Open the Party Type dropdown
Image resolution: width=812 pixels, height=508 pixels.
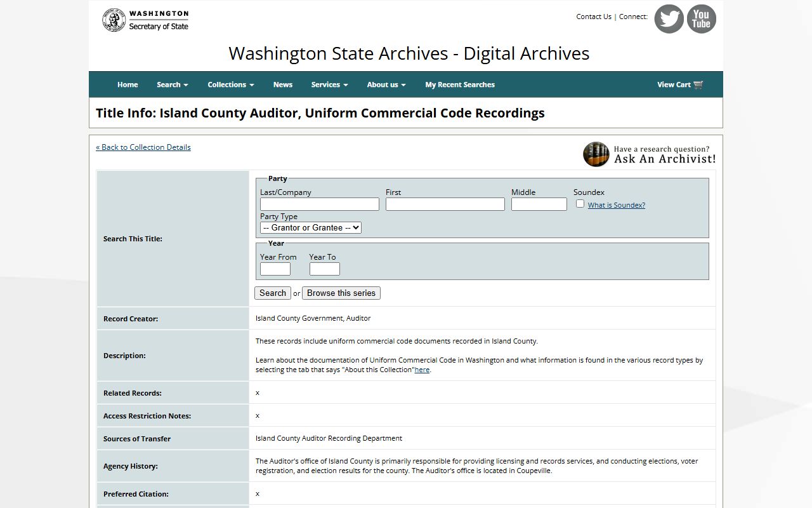(x=311, y=227)
